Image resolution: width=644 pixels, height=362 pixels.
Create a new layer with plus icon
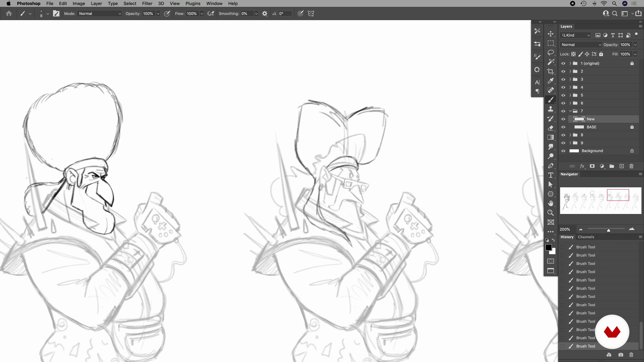(622, 166)
